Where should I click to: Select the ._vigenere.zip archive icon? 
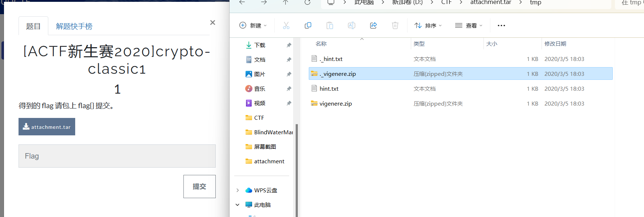[314, 73]
